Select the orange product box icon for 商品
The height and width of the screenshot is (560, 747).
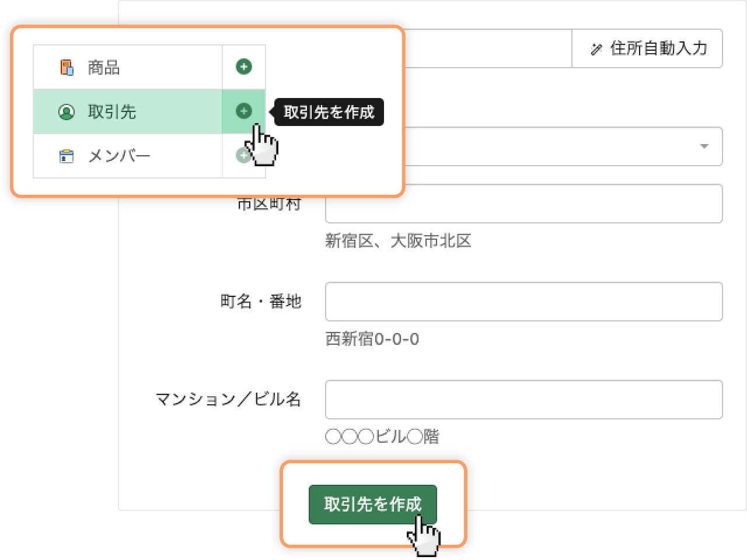tap(67, 66)
